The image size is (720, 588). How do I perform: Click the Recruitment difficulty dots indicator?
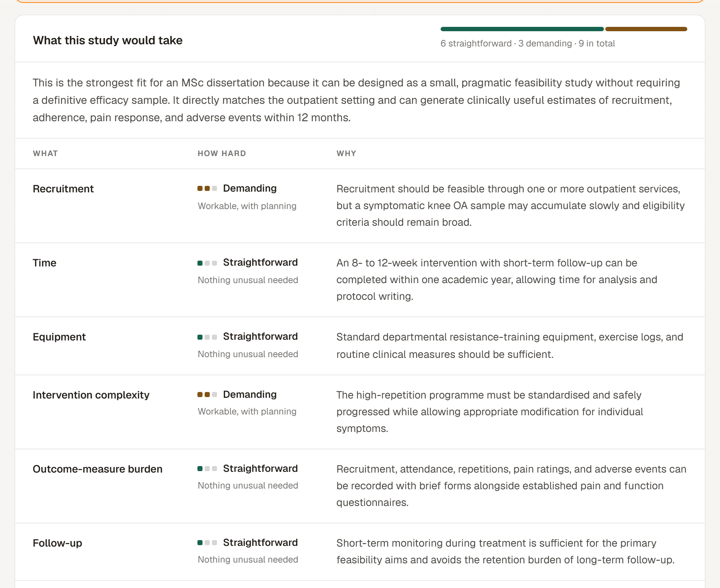[207, 188]
